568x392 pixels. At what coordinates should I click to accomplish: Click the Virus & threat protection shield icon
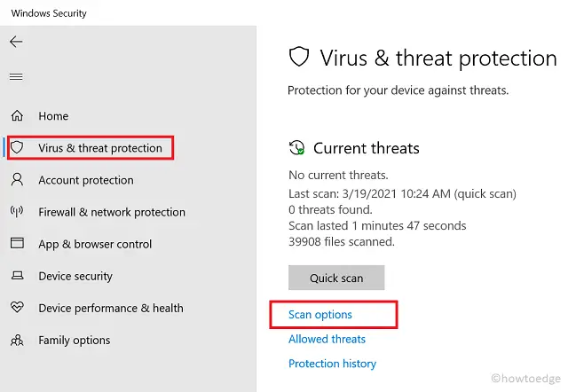coord(17,148)
